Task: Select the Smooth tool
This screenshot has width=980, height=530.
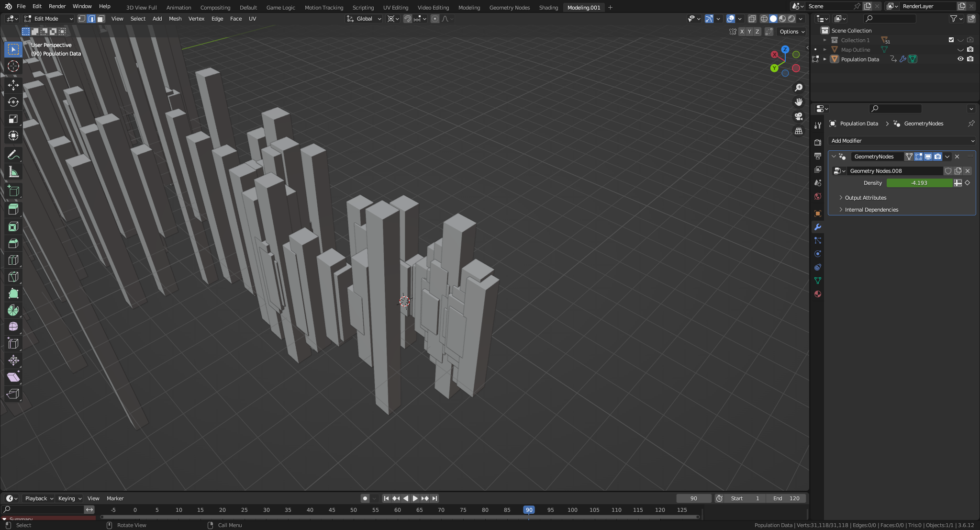Action: (x=13, y=327)
